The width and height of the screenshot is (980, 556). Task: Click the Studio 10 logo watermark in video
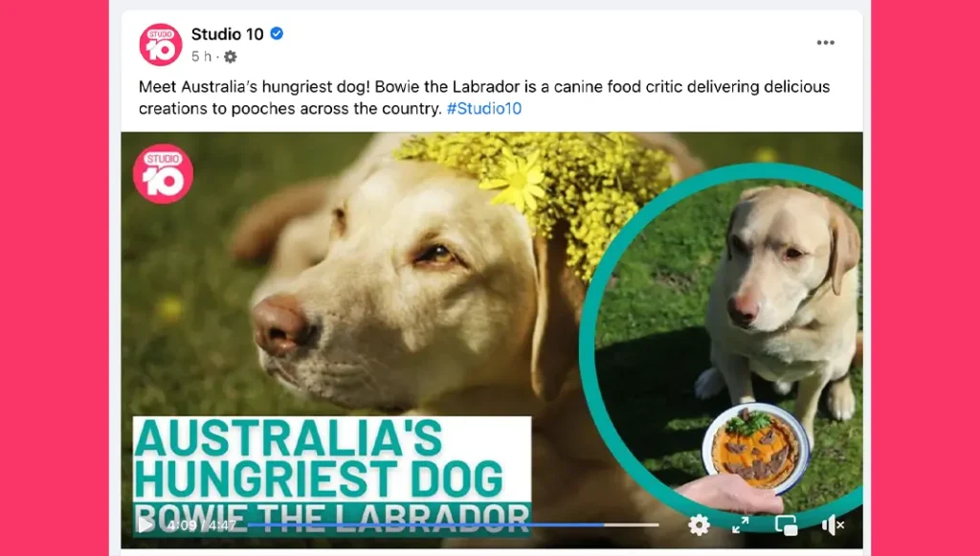click(x=163, y=174)
